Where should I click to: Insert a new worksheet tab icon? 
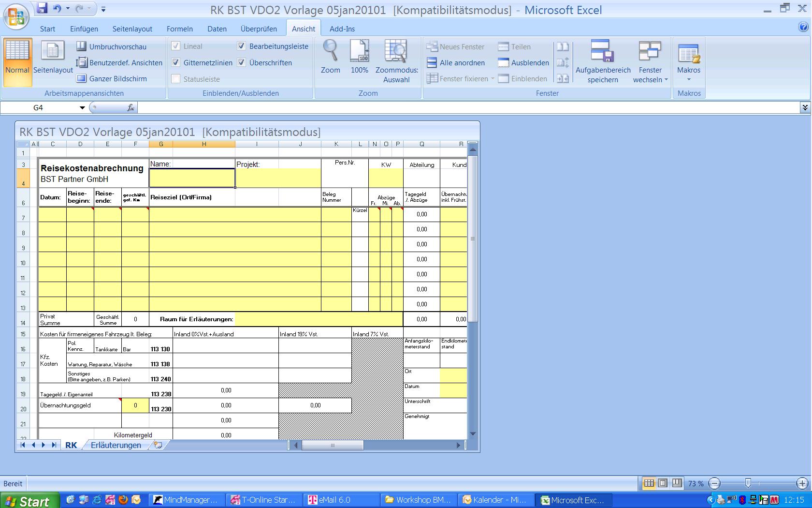(158, 445)
